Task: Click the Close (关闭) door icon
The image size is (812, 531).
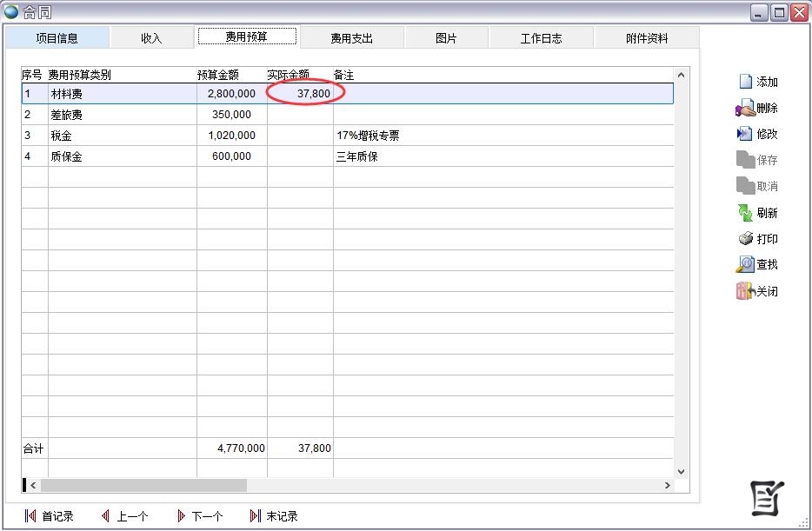Action: point(745,291)
